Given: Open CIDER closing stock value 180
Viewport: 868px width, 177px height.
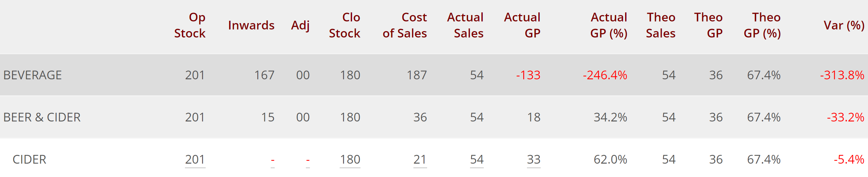Looking at the screenshot, I should 350,159.
